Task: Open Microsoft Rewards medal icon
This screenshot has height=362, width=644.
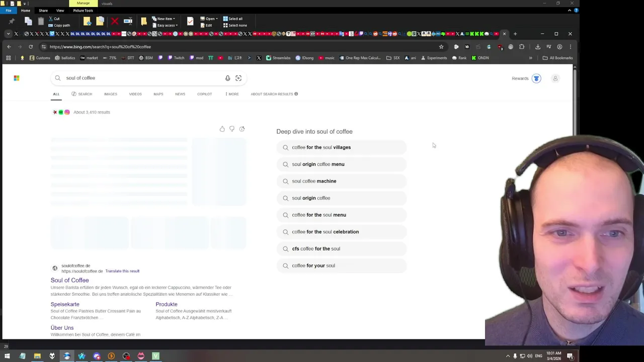Action: tap(536, 78)
